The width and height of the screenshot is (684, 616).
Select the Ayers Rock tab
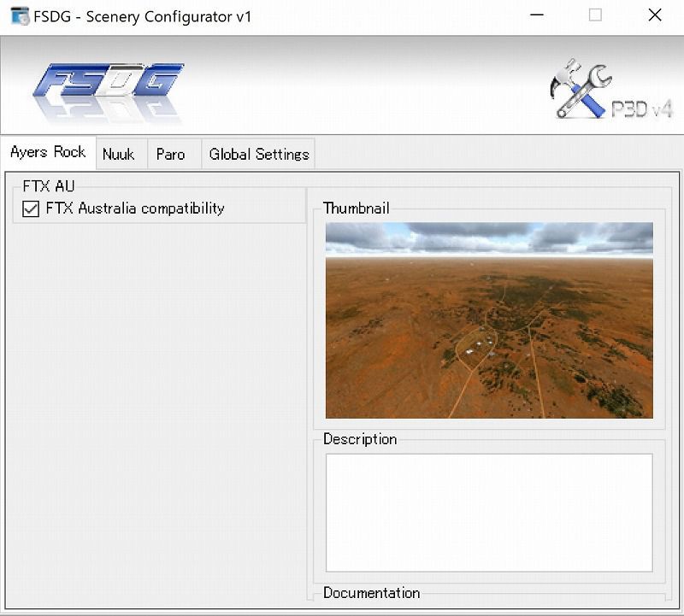pyautogui.click(x=48, y=152)
